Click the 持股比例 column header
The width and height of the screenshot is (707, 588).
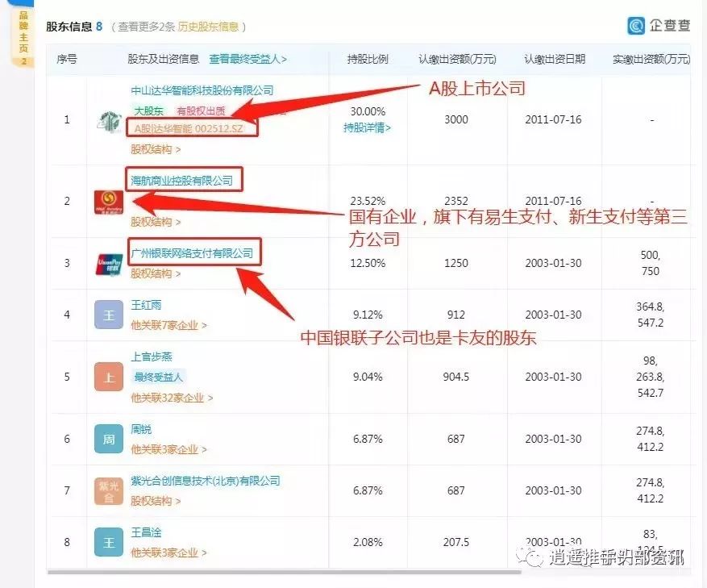(x=368, y=59)
